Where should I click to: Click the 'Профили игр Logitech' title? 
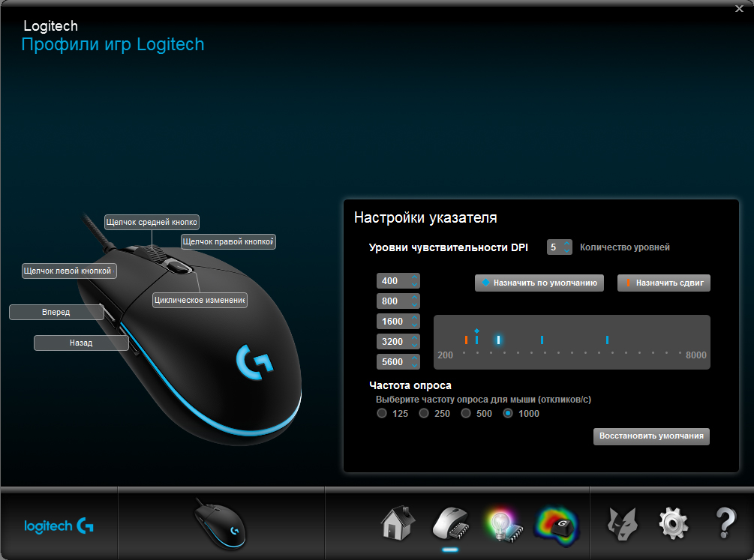point(113,44)
